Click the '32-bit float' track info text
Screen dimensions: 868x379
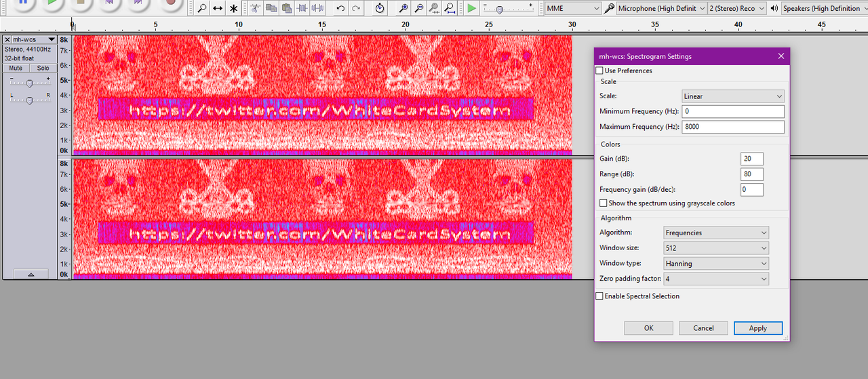pyautogui.click(x=19, y=58)
